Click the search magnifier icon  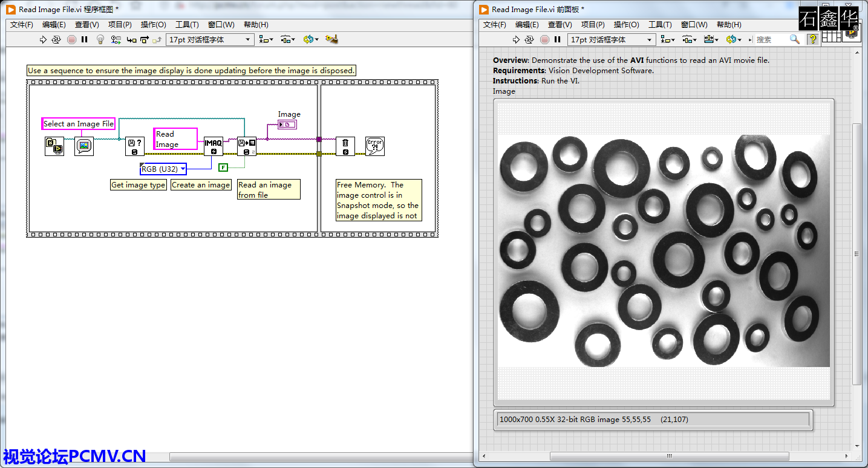[x=795, y=39]
